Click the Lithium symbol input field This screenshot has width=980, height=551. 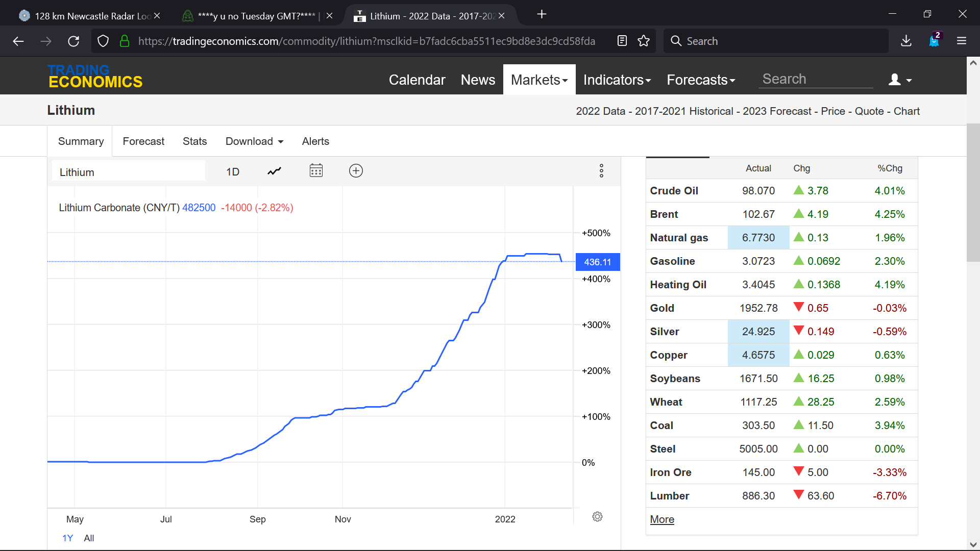(x=129, y=172)
